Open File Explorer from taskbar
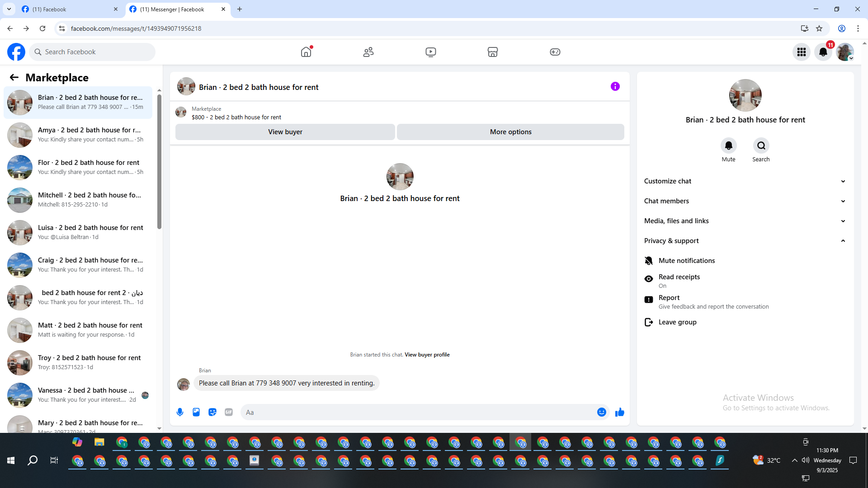The image size is (868, 488). click(x=99, y=442)
